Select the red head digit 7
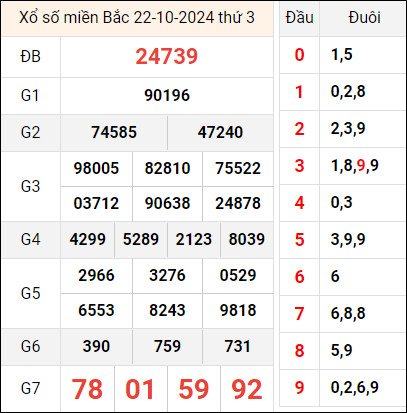407x413 pixels. click(x=299, y=314)
